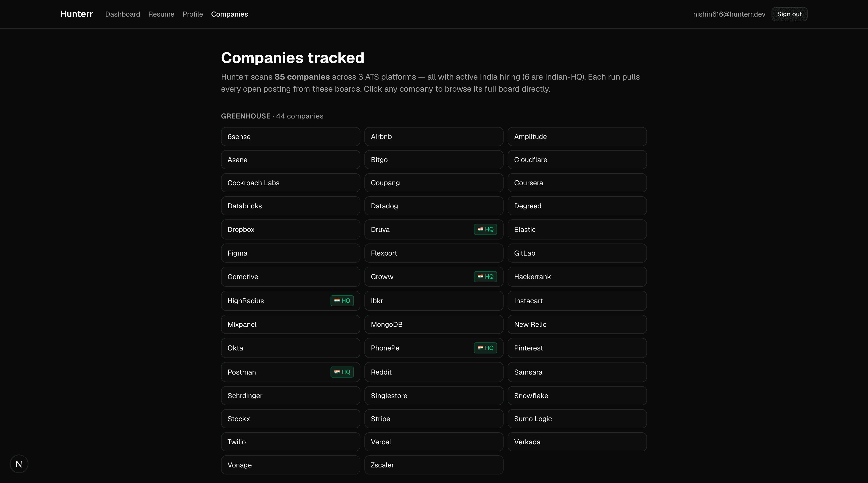Open the Datadog job board

coord(434,206)
